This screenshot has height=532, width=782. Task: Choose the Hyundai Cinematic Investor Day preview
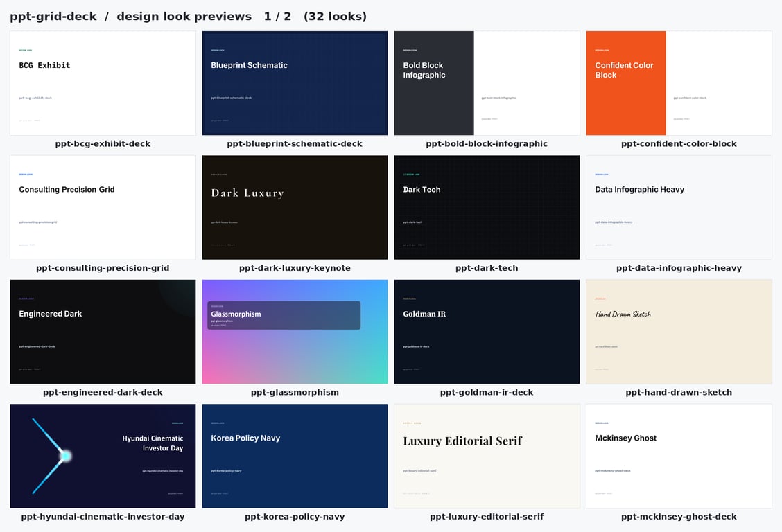click(x=103, y=456)
